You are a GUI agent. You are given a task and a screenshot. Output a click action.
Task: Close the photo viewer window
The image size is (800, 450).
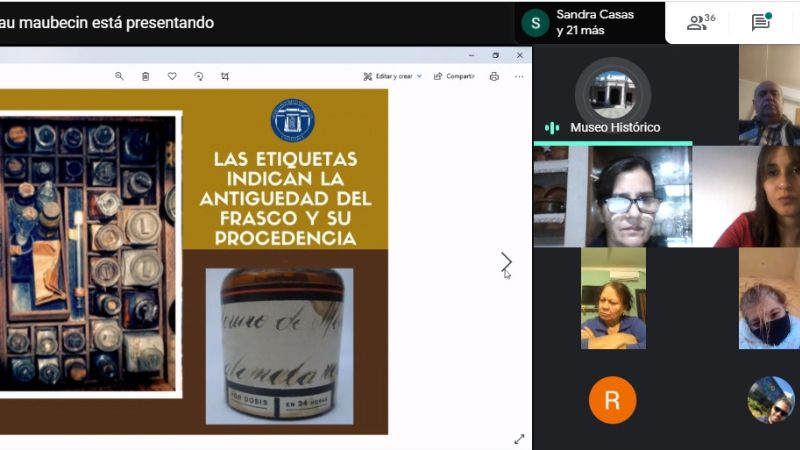tap(519, 55)
